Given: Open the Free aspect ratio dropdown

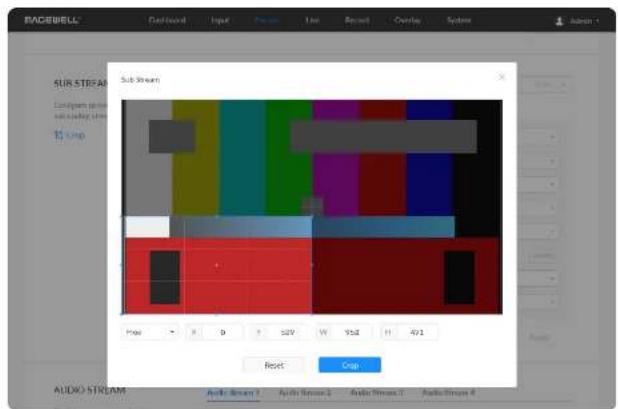Looking at the screenshot, I should point(150,332).
